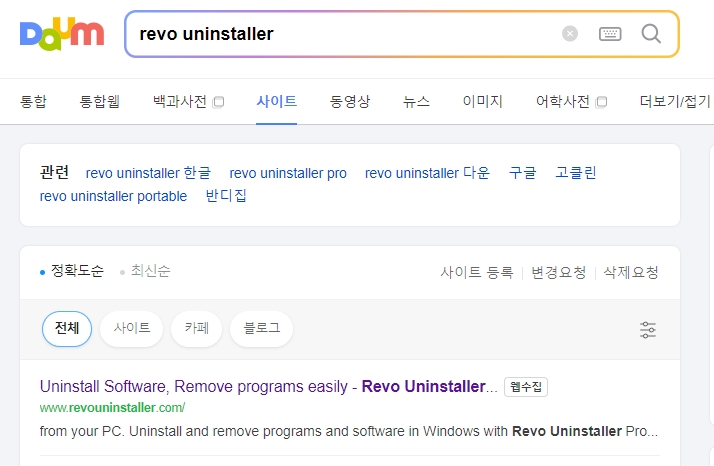Screen dimensions: 714x466
Task: Open 사이트 등록 link
Action: click(x=477, y=272)
